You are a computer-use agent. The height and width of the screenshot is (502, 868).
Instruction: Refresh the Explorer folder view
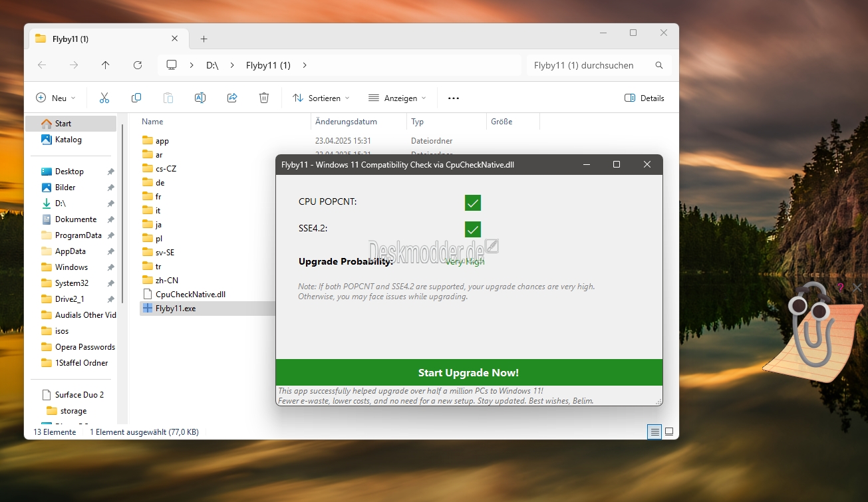click(138, 65)
